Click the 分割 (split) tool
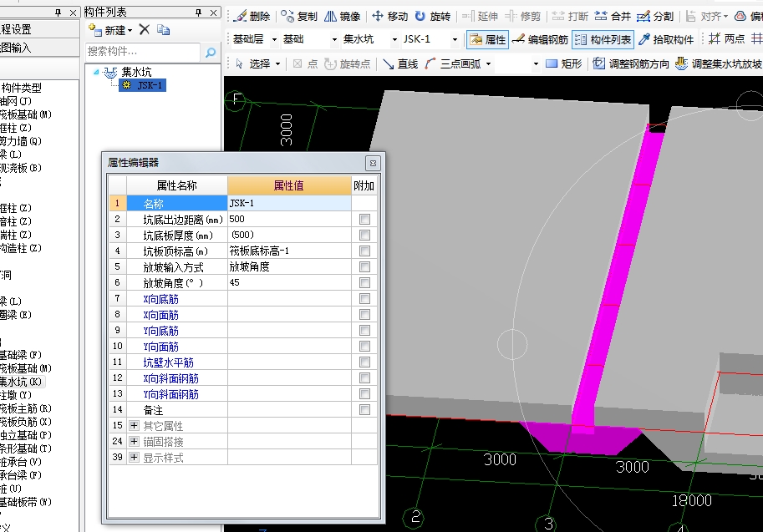This screenshot has width=763, height=532. click(655, 16)
